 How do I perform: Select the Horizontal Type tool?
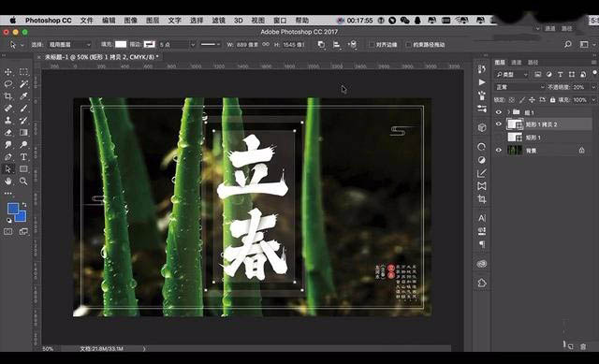(x=23, y=157)
